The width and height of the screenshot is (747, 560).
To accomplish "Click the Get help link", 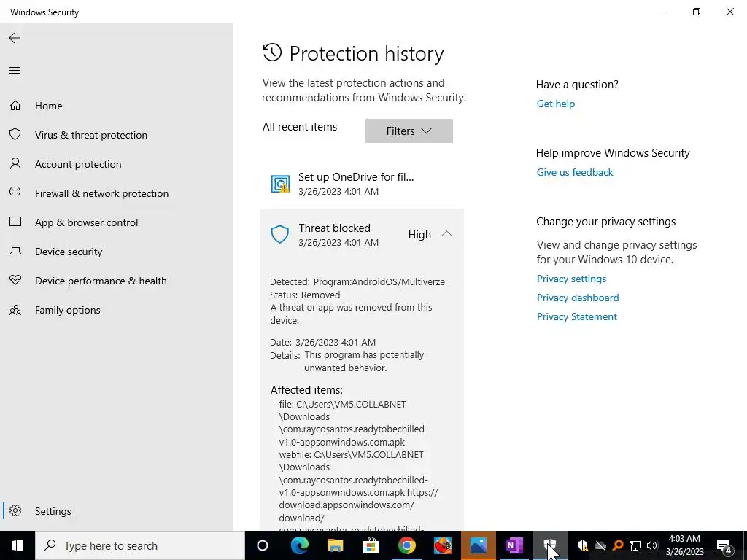I will click(x=556, y=104).
